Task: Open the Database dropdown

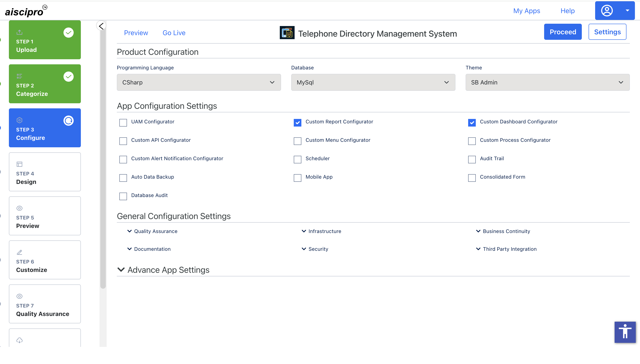Action: pos(373,82)
